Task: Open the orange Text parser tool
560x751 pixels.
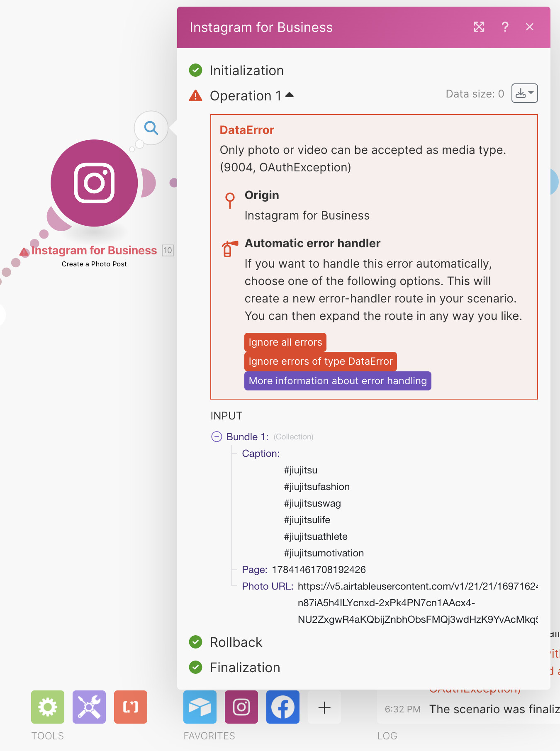Action: click(131, 707)
